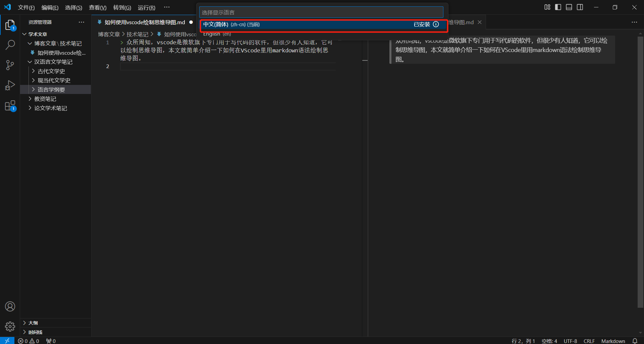Open the 转到(G) menu

click(122, 7)
